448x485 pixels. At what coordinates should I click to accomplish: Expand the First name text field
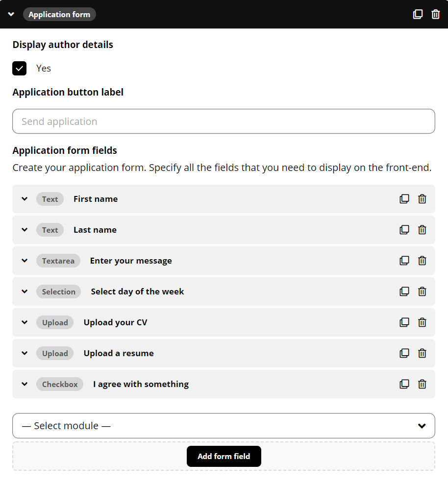pos(25,199)
